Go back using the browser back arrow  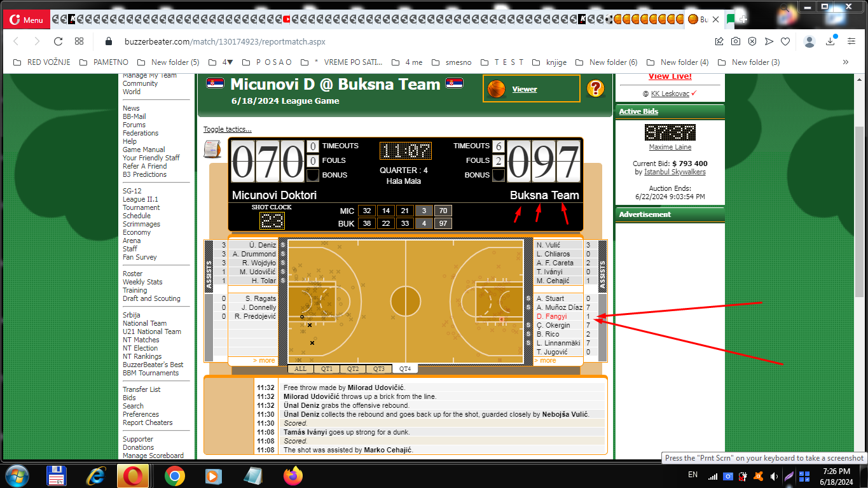coord(17,41)
